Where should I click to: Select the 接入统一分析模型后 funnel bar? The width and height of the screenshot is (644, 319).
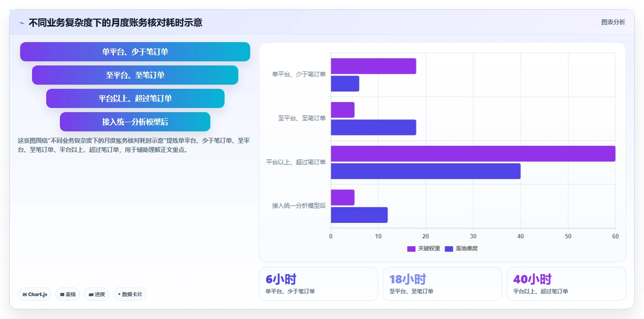click(x=135, y=122)
